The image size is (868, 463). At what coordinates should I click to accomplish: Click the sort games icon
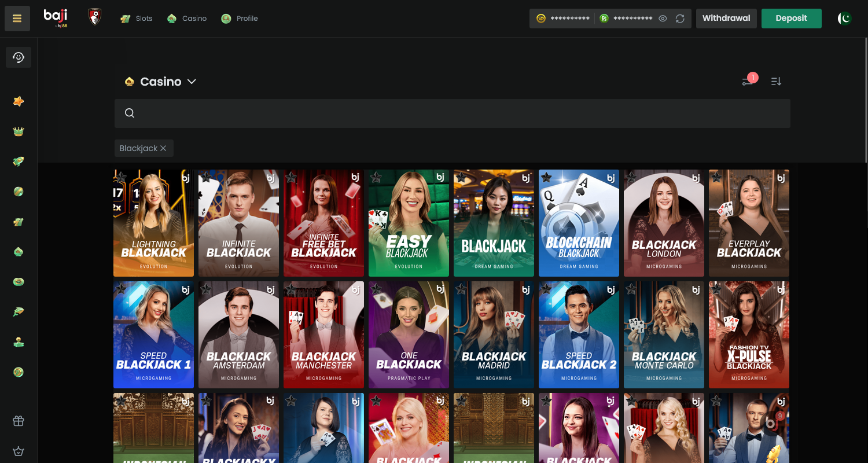point(776,81)
